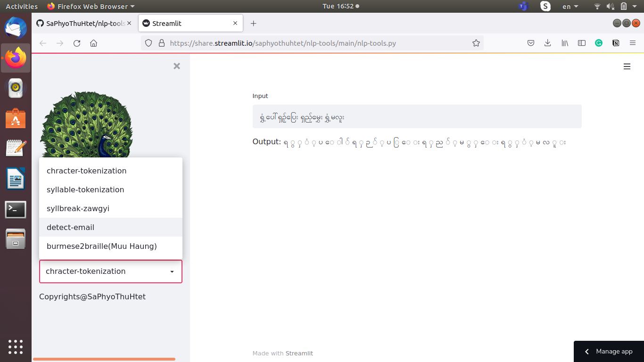This screenshot has width=644, height=362.
Task: Select chracter-tokenization option in the dropdown list
Action: 111,171
